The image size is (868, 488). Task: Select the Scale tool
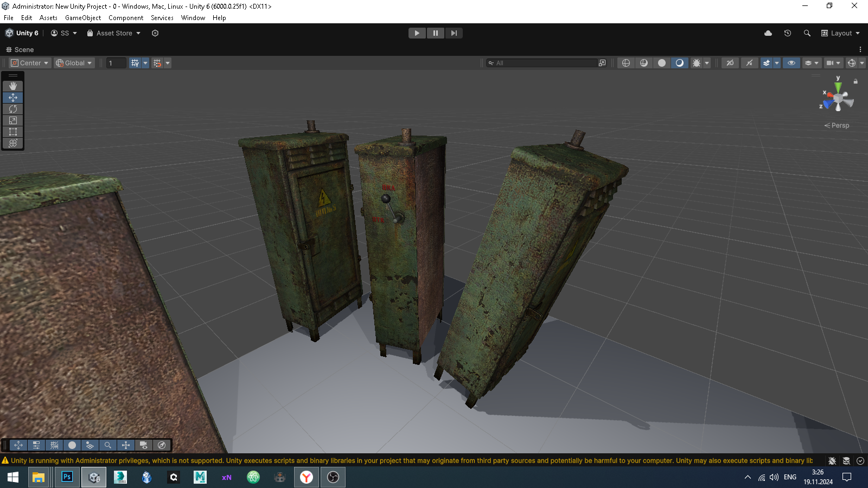click(x=13, y=120)
